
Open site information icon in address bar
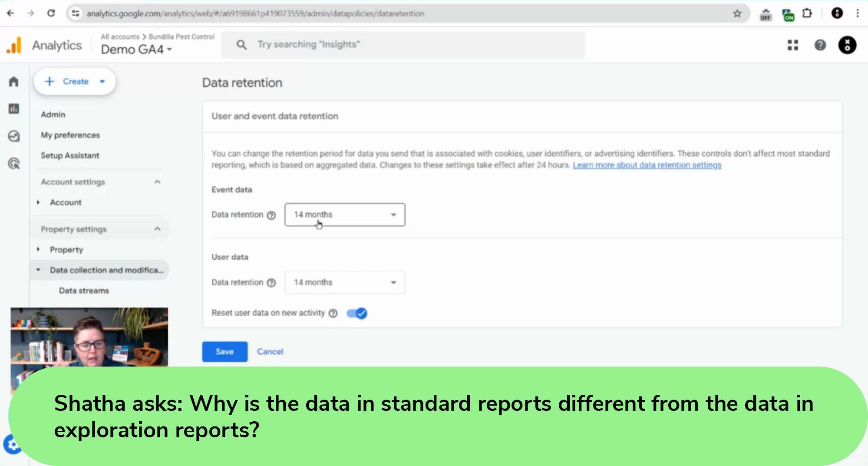coord(76,13)
